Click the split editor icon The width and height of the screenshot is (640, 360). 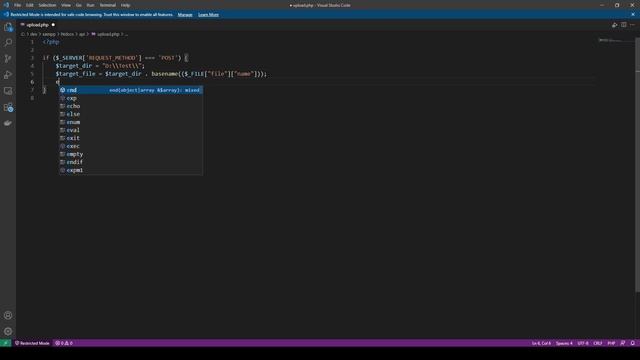click(x=624, y=25)
